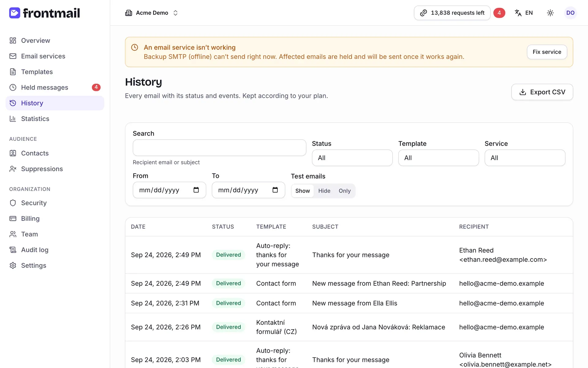Select Hide for test emails
Screen dimensions: 588x368
(324, 191)
